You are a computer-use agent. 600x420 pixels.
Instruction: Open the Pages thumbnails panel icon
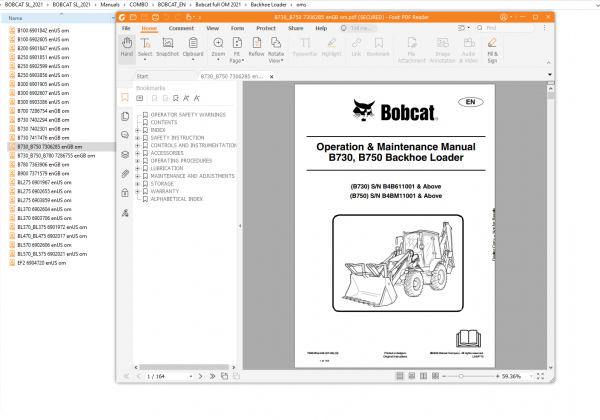(x=125, y=116)
